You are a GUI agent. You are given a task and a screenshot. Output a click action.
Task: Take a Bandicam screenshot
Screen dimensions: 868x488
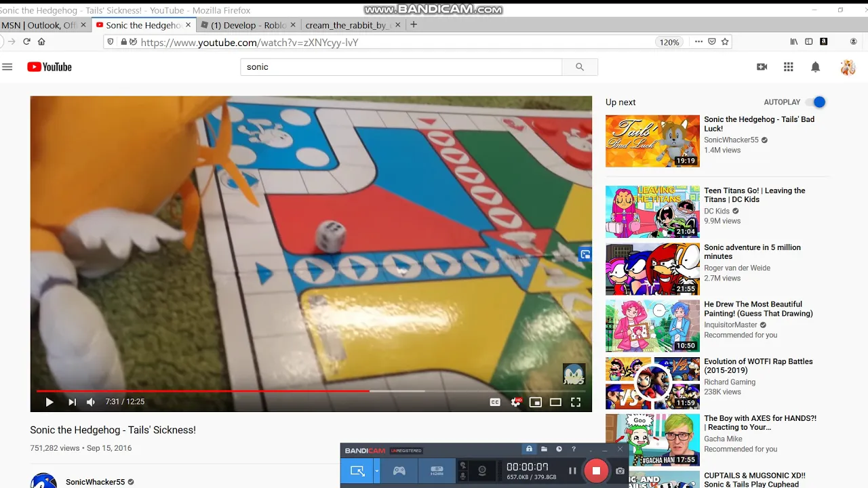click(x=620, y=470)
